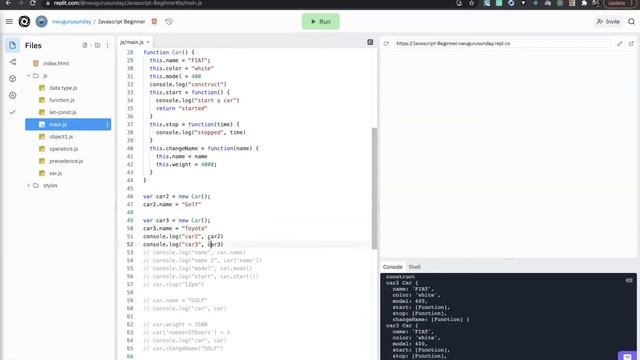
Task: Open the checkmark unit tests sidebar icon
Action: tap(12, 112)
